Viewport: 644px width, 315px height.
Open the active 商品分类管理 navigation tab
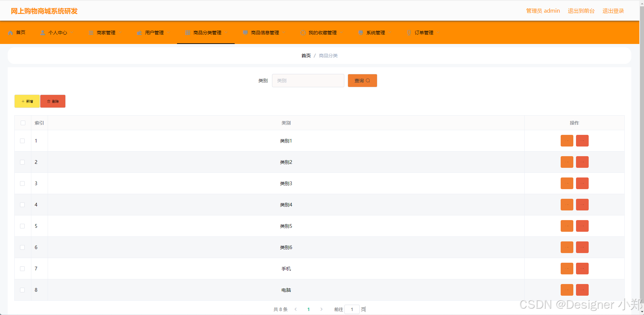coord(206,33)
